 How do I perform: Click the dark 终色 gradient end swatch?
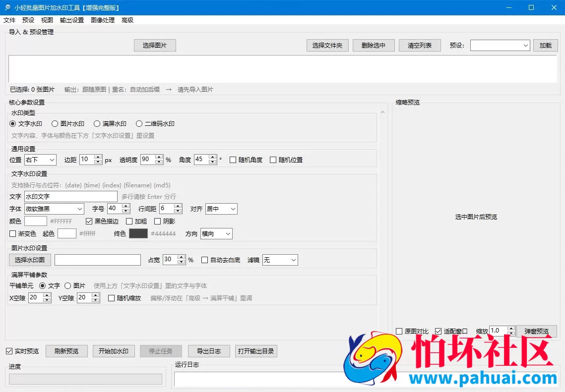[138, 233]
